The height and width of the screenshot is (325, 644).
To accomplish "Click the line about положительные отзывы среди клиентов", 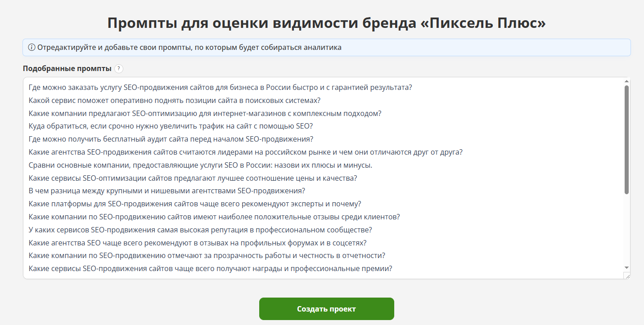I will 214,217.
